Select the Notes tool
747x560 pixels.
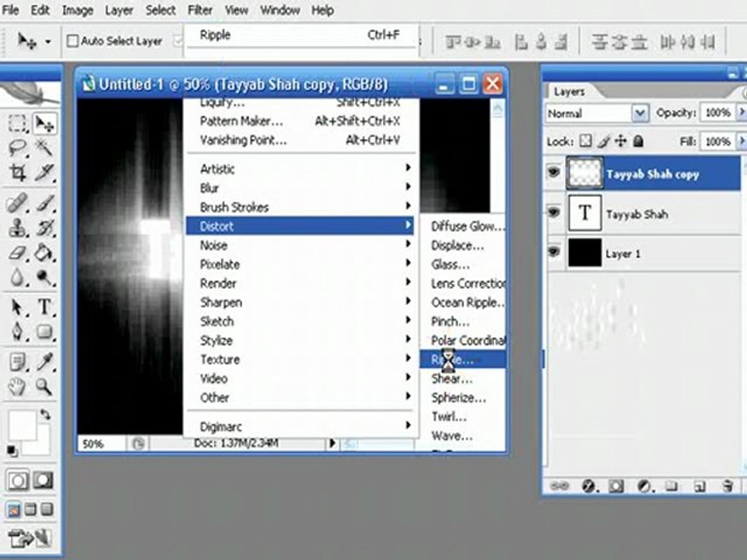coord(18,362)
